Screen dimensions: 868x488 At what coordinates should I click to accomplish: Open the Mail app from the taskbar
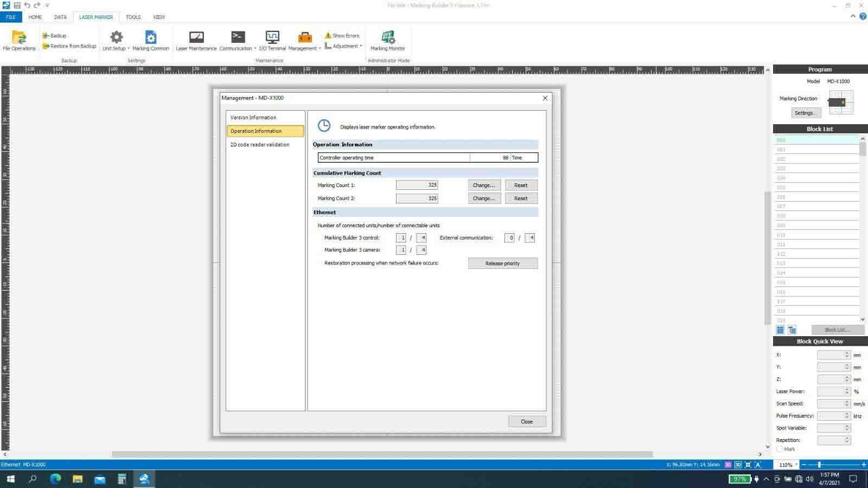coord(100,479)
